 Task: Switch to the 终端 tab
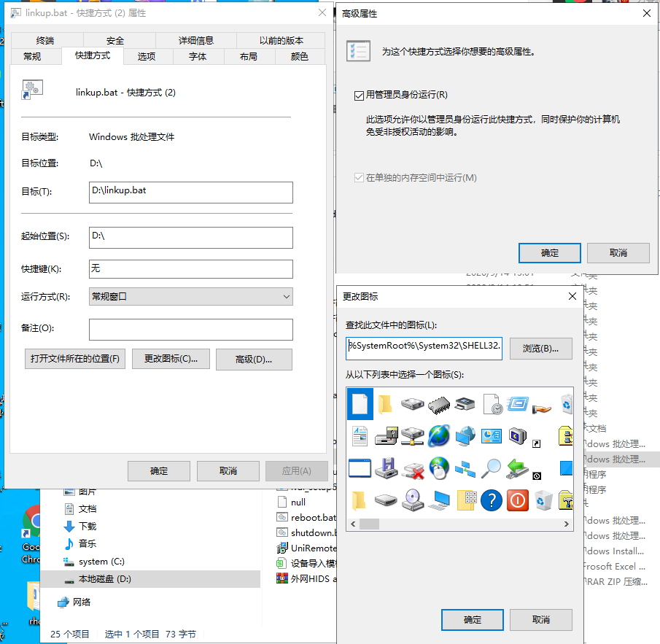45,40
